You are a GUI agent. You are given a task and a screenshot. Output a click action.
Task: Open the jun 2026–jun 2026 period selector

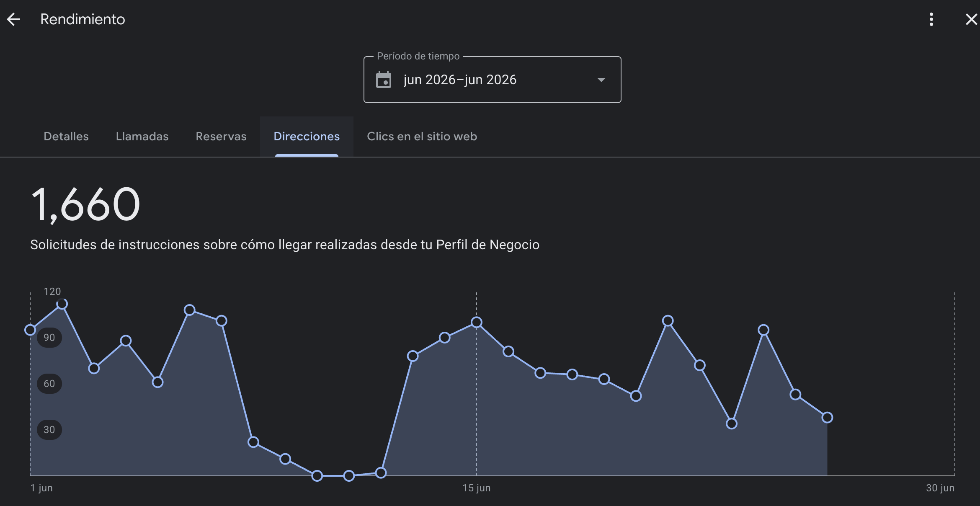(x=492, y=80)
